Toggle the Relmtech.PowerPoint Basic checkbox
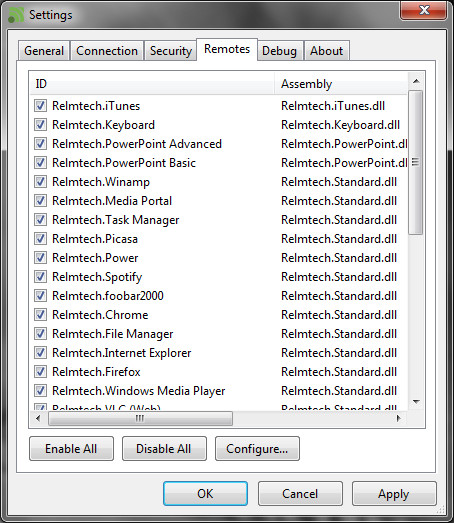454x523 pixels. 40,163
